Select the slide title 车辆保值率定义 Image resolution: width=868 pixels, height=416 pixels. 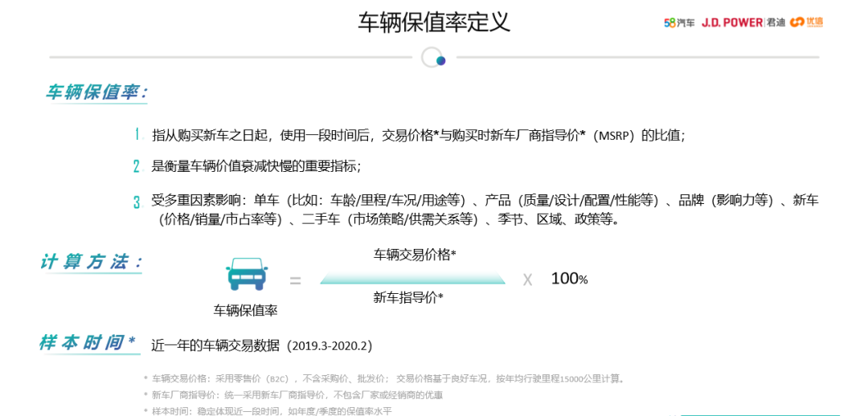click(434, 22)
